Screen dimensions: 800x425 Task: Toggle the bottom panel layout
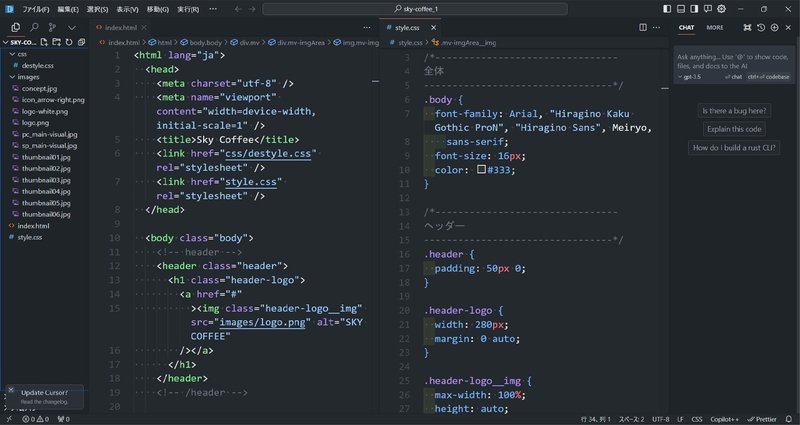[x=681, y=9]
